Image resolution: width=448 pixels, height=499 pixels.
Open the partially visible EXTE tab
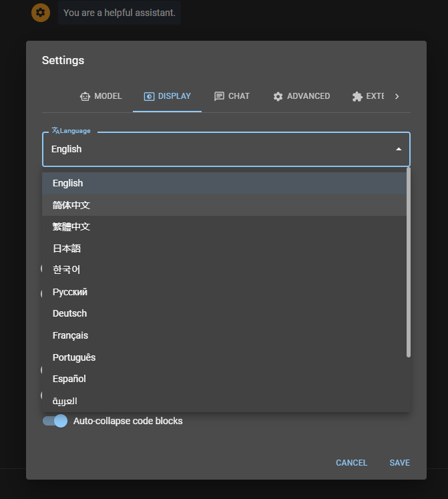click(368, 96)
